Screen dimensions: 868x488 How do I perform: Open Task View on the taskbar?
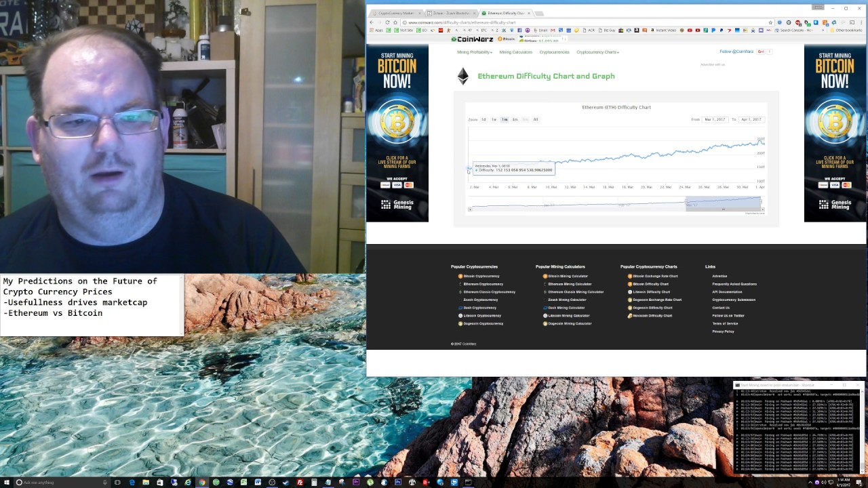coord(117,482)
